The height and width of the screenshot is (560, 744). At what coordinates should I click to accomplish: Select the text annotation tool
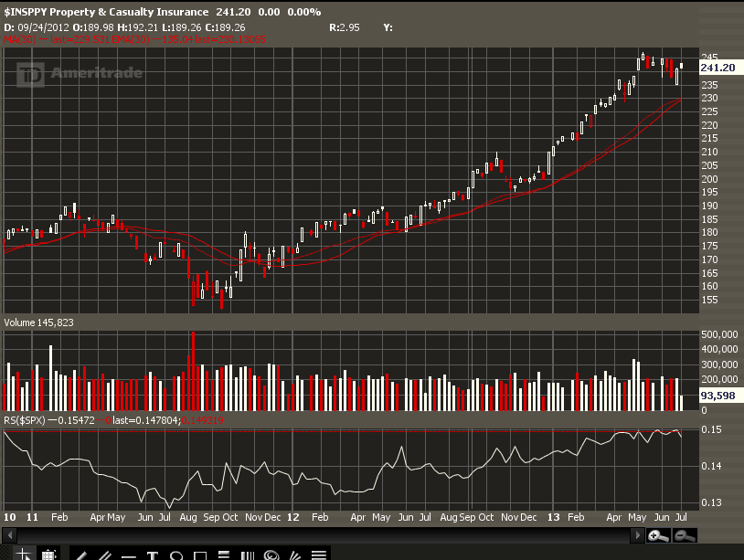pyautogui.click(x=152, y=554)
